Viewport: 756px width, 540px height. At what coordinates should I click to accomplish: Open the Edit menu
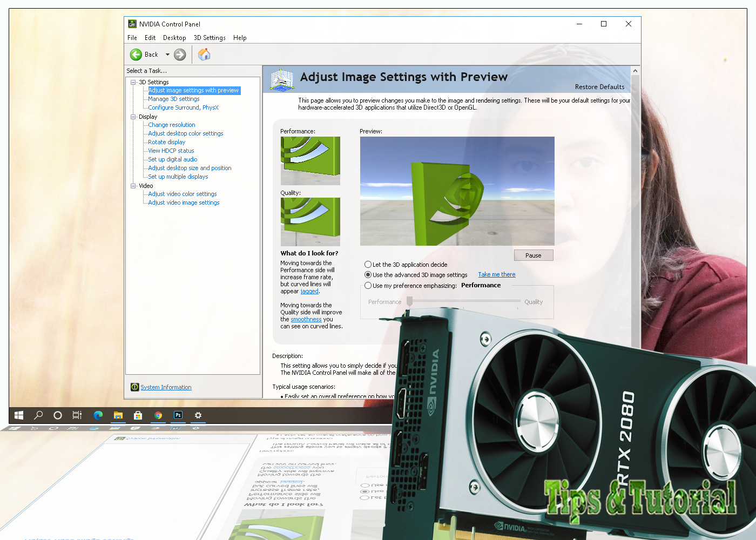coord(150,38)
